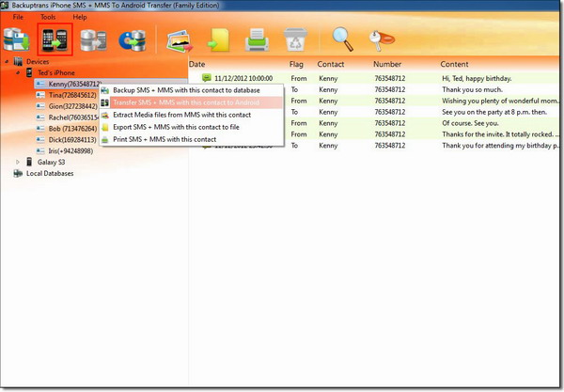This screenshot has width=564, height=392.
Task: Click message 'Wishing you plenty of wonderful mom'
Action: [500, 101]
